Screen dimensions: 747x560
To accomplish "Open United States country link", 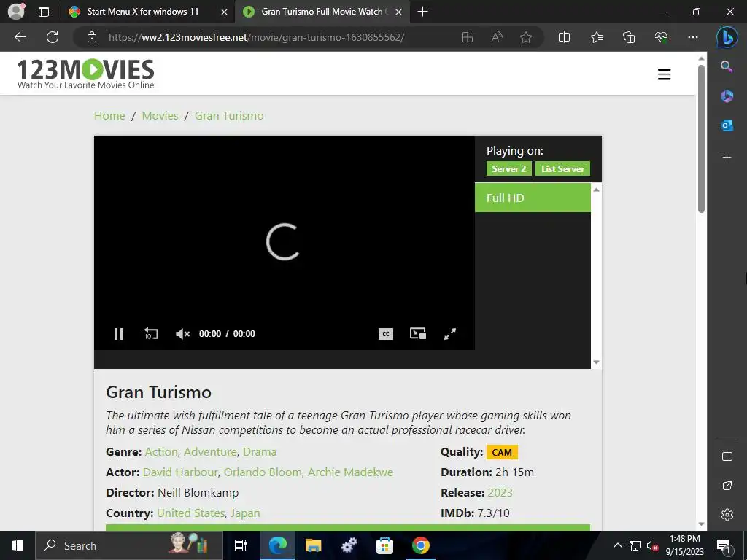I will pos(190,513).
